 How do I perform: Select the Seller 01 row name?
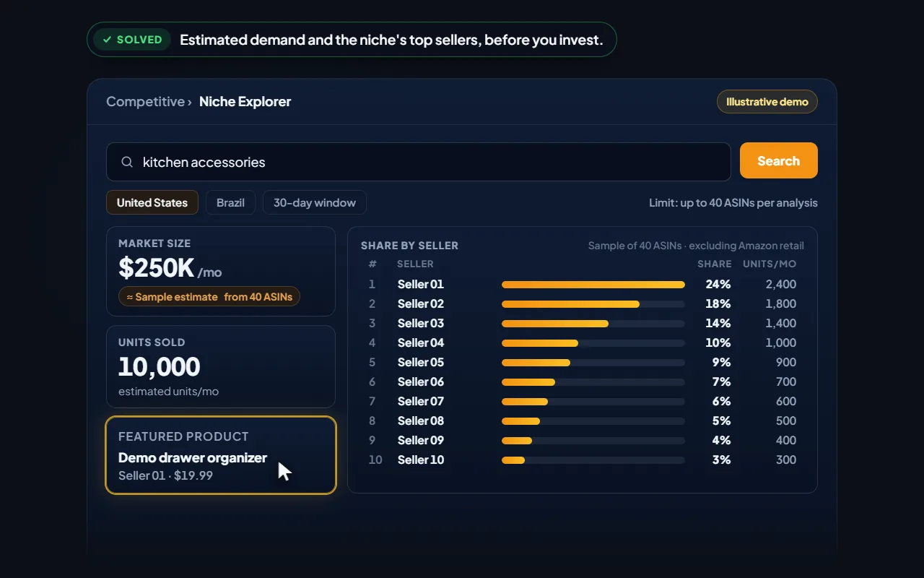[421, 284]
